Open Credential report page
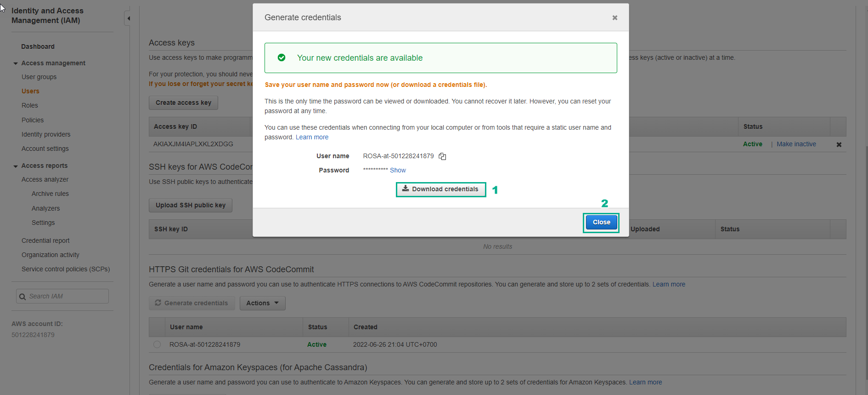The image size is (868, 395). click(x=45, y=240)
